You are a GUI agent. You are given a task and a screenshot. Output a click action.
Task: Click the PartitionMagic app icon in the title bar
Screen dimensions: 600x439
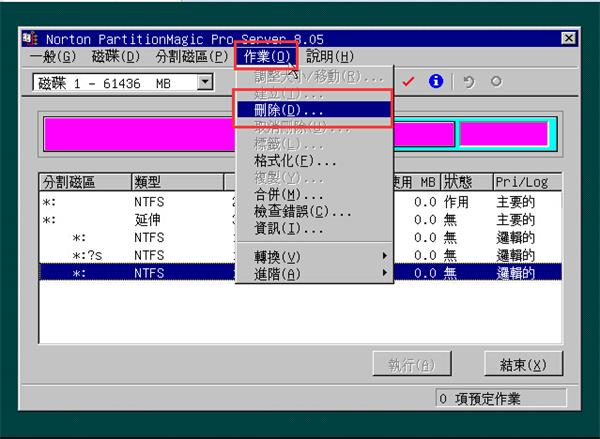30,39
